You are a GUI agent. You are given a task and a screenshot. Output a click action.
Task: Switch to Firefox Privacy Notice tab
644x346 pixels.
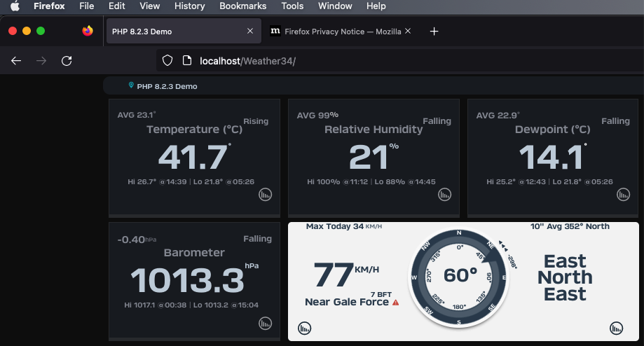pyautogui.click(x=342, y=32)
